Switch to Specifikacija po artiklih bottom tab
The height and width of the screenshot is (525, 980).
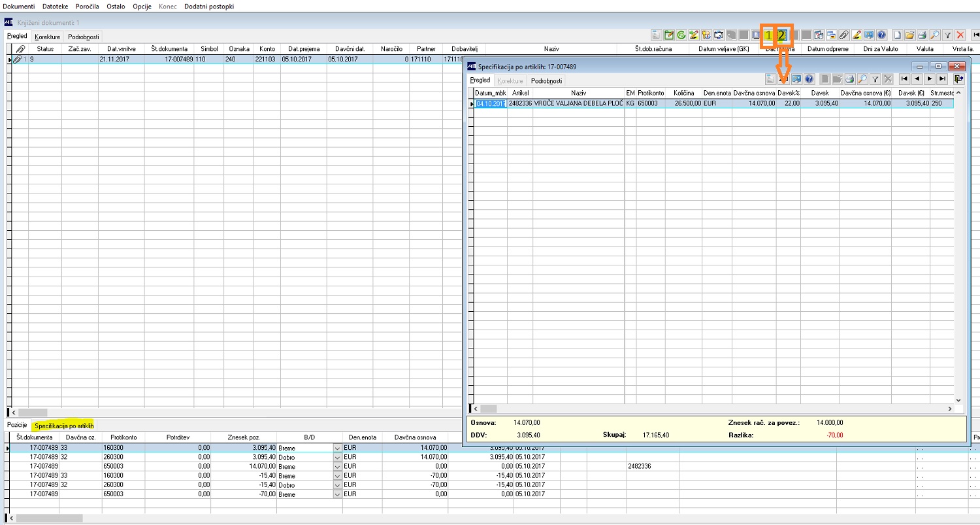[64, 426]
